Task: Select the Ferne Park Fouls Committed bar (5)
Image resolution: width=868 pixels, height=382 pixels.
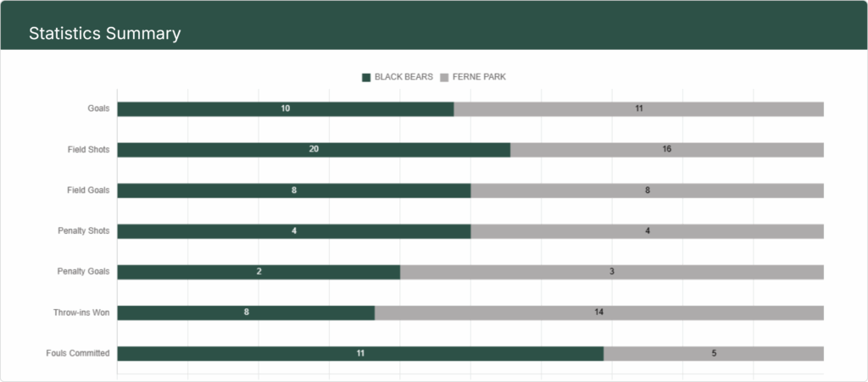Action: [x=714, y=354]
